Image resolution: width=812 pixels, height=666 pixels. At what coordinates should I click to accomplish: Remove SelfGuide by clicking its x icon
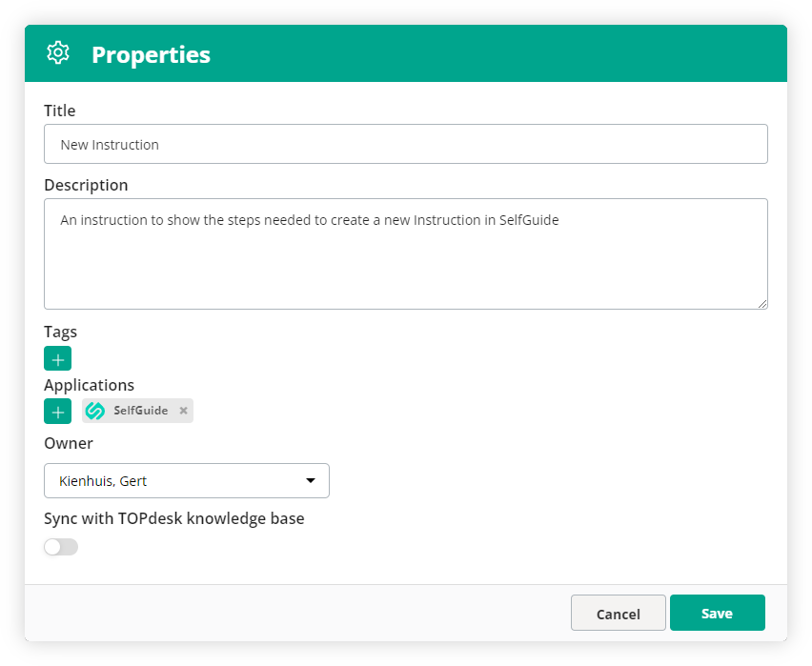tap(183, 410)
